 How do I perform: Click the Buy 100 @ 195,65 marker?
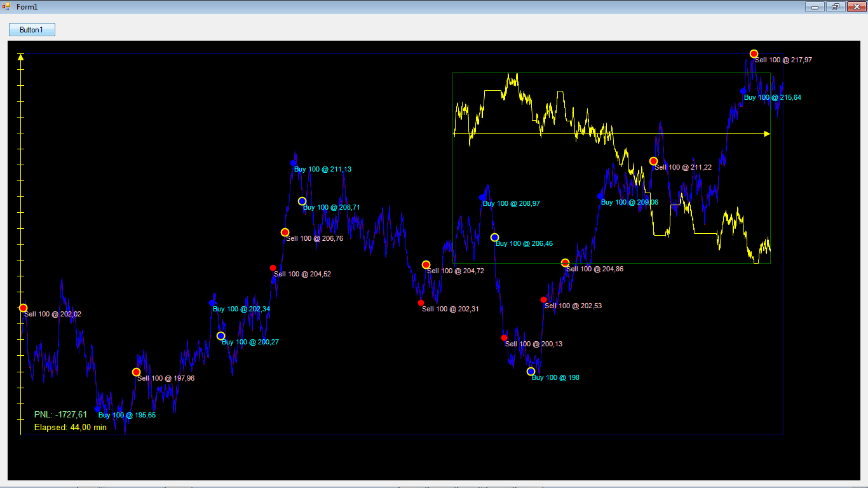point(98,409)
